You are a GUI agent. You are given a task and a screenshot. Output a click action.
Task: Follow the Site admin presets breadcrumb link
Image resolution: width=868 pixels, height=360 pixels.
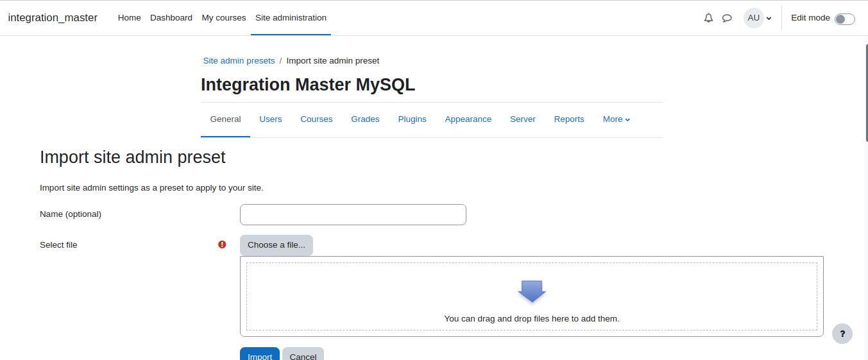[x=239, y=61]
